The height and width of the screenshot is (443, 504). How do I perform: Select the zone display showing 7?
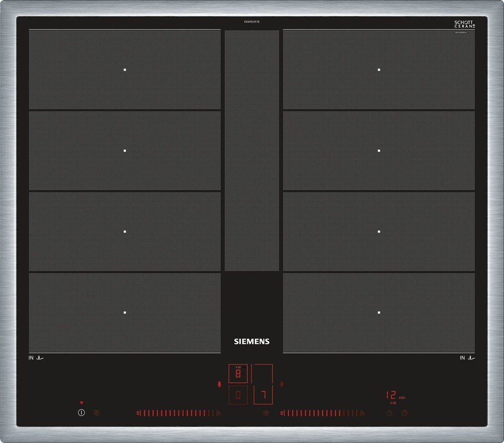(x=263, y=395)
